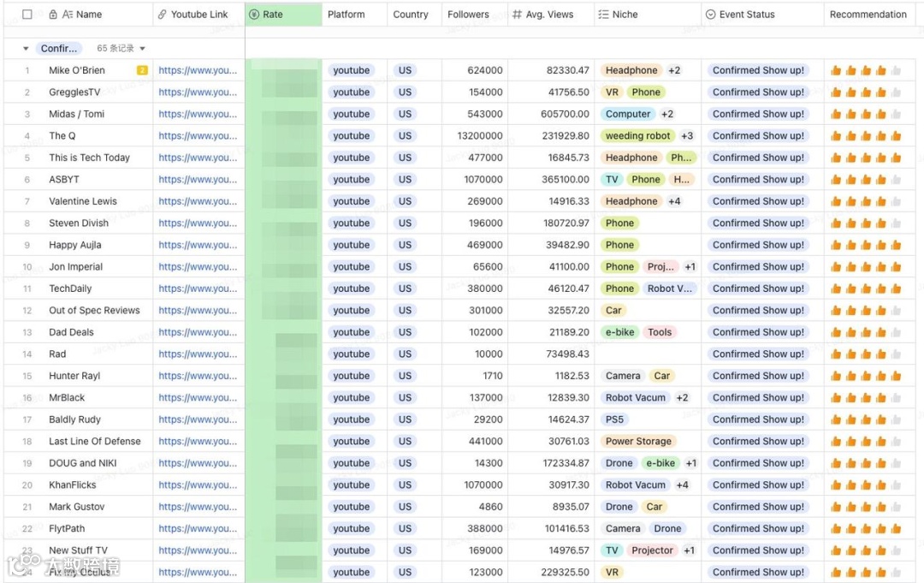Click the fifth thumbs-up for MrBlack
The height and width of the screenshot is (583, 924).
tap(896, 397)
